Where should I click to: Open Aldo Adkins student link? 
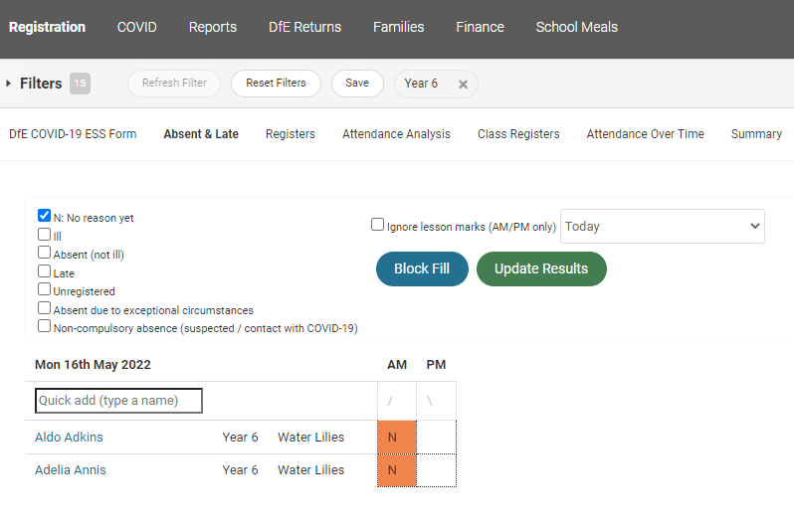[69, 438]
